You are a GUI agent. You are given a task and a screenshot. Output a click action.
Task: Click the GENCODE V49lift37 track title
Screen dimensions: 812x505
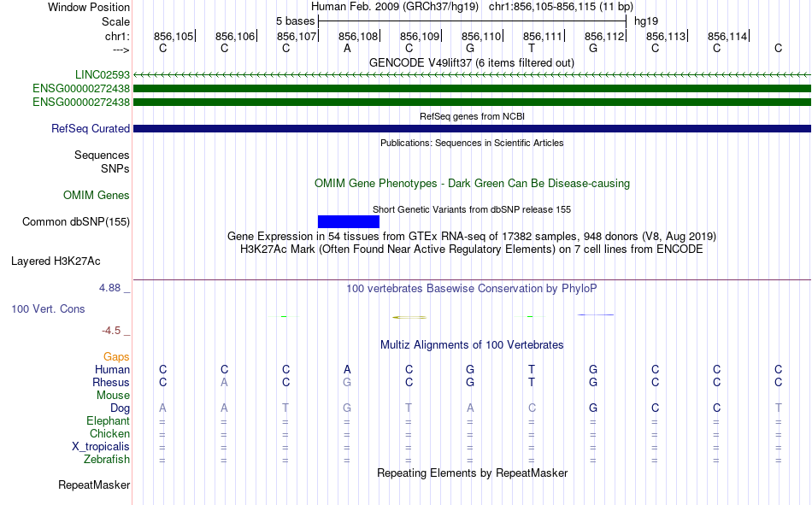click(472, 62)
